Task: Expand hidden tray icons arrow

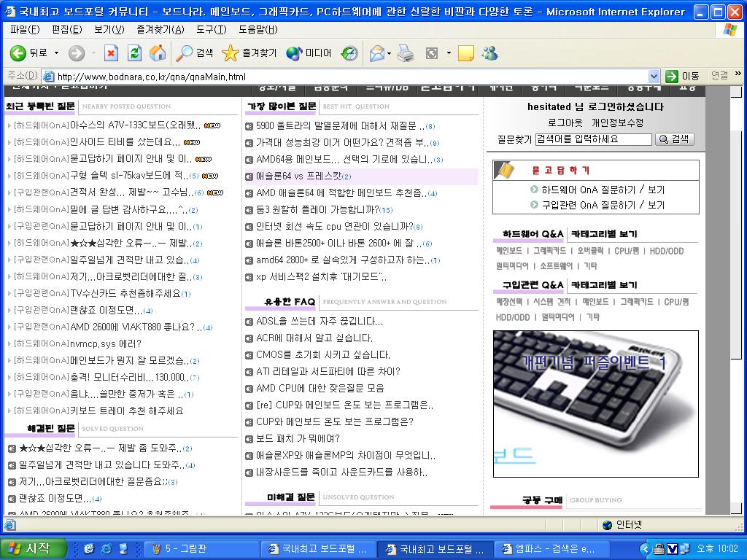Action: [645, 549]
